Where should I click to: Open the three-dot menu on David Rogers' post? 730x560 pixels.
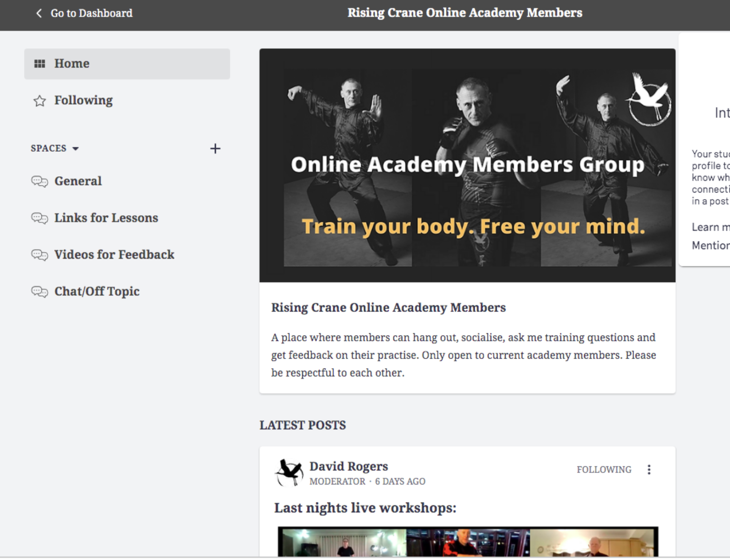click(649, 470)
